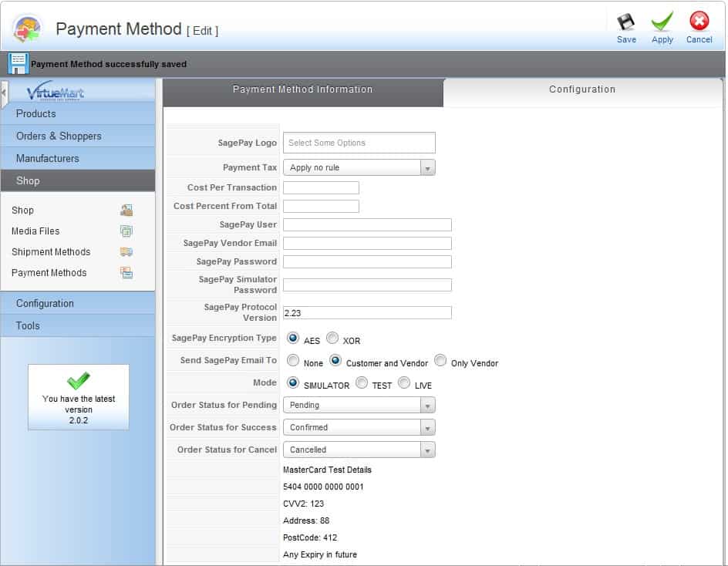Focus the SagePay Vendor Email field
The width and height of the screenshot is (728, 566).
coord(367,244)
